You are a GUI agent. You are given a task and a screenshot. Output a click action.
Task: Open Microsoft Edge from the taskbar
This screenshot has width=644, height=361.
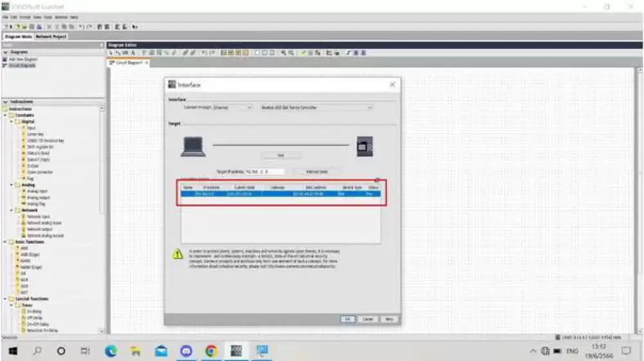point(111,351)
